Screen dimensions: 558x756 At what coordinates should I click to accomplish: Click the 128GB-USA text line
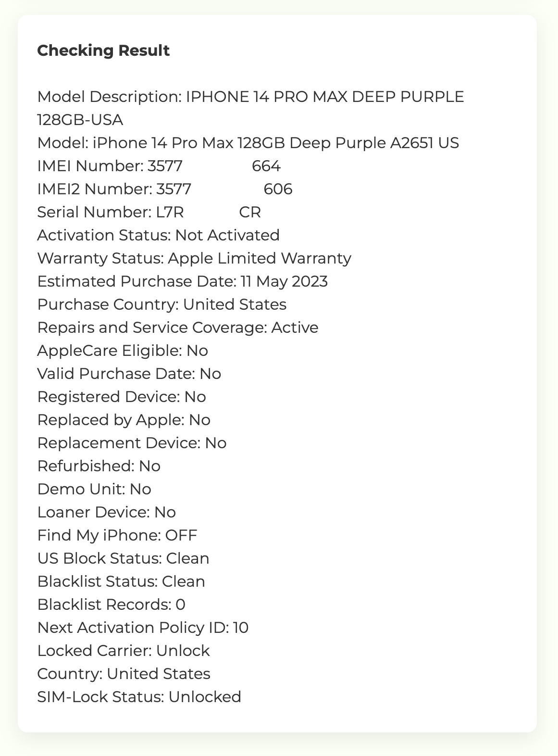(80, 120)
